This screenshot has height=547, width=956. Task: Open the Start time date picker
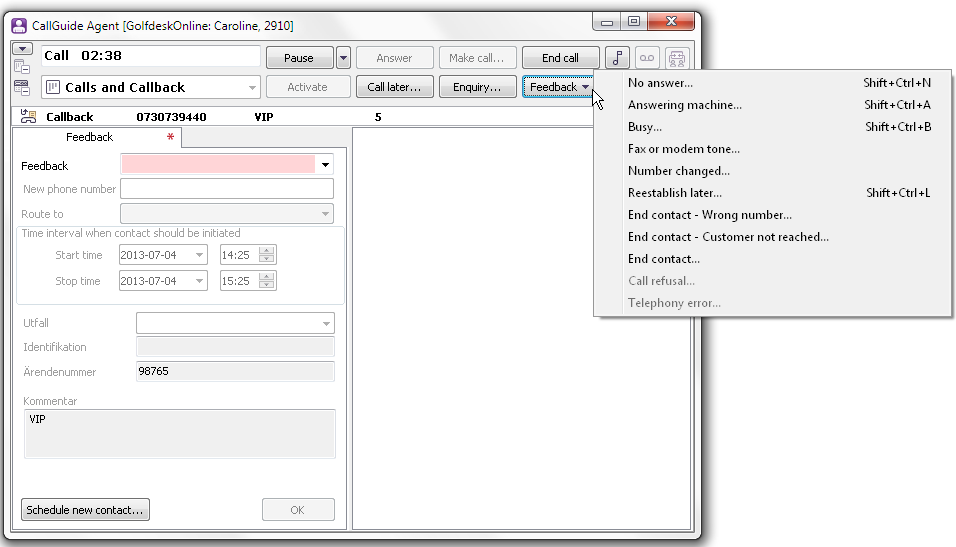pos(199,255)
